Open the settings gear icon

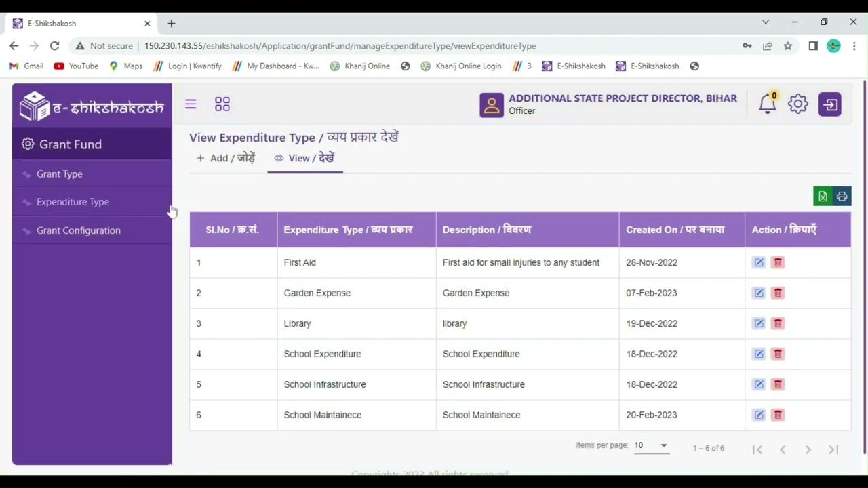pos(798,104)
